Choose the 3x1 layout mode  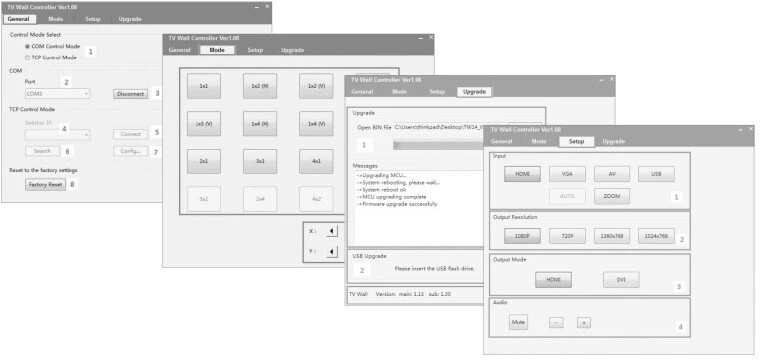pyautogui.click(x=260, y=161)
